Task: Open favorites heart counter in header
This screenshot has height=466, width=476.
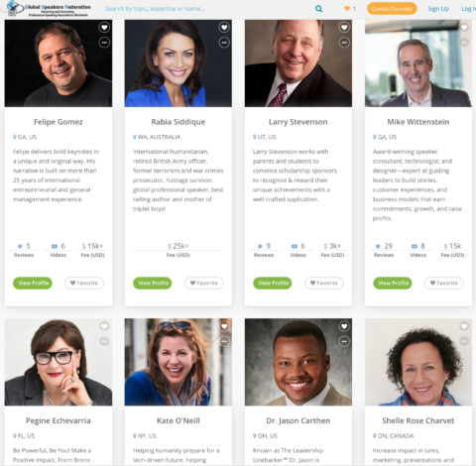Action: click(x=350, y=9)
